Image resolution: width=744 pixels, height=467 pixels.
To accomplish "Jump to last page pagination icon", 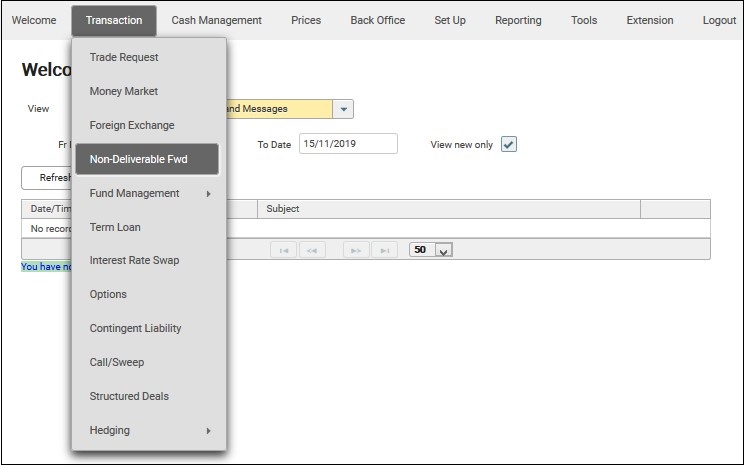I will 384,250.
